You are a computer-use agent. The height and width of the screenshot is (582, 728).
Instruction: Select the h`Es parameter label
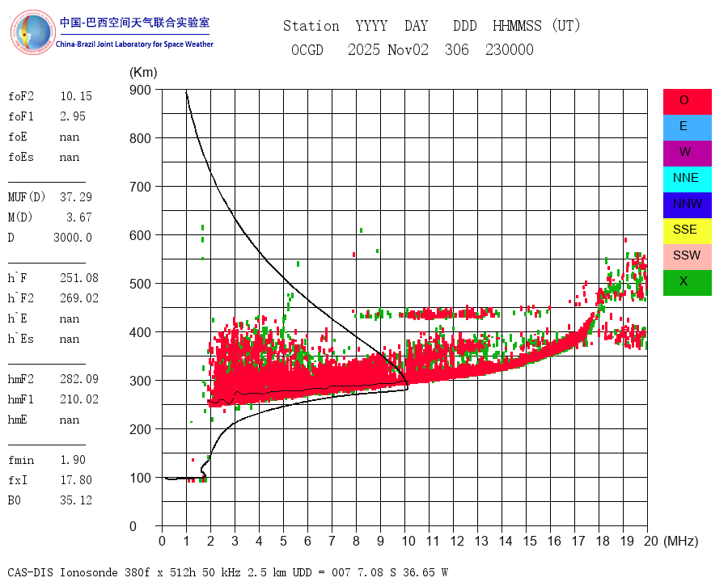tap(21, 339)
